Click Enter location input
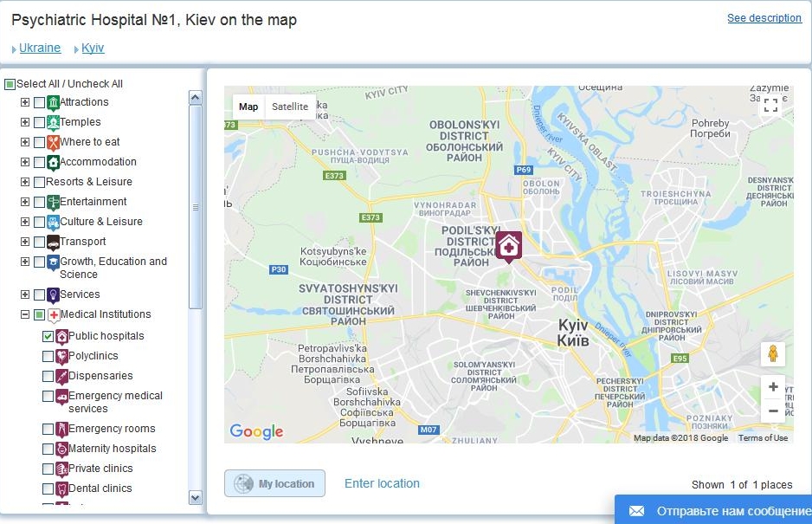Screen dimensions: 812x524 pos(381,484)
